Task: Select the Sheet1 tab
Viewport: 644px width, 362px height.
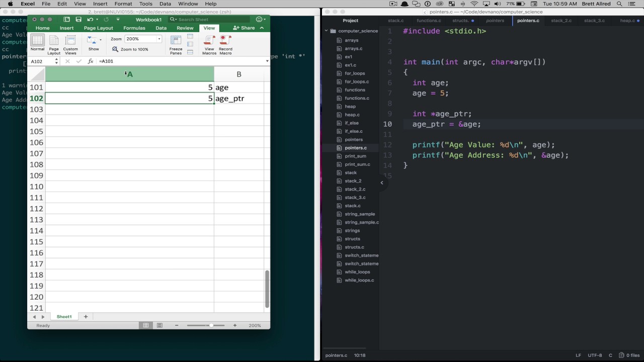Action: (x=64, y=317)
